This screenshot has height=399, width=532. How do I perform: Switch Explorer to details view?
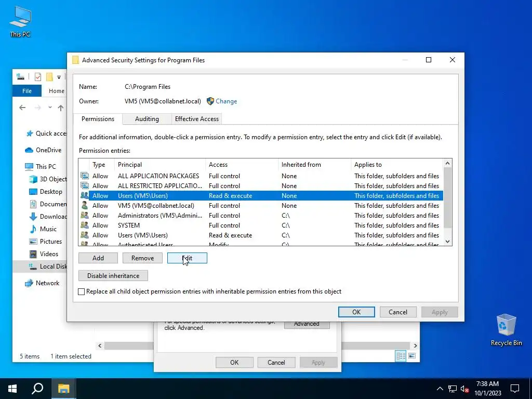401,356
